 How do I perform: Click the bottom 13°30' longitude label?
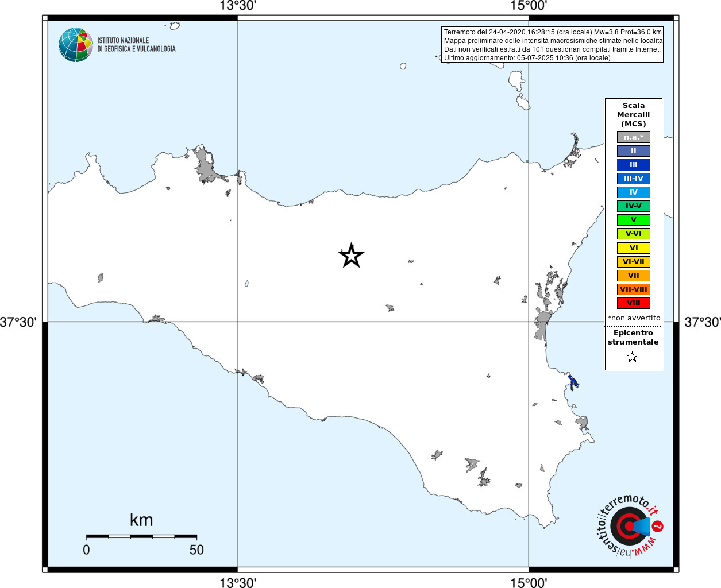[x=238, y=583]
